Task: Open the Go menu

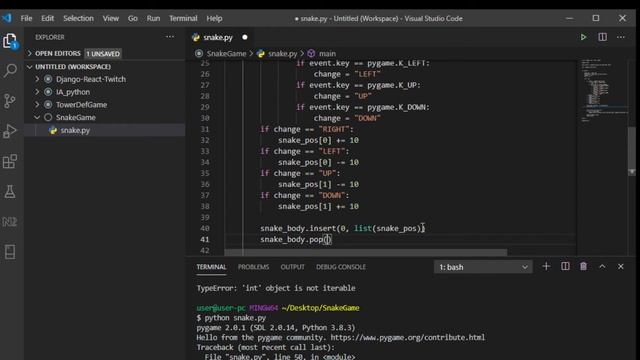Action: pos(133,18)
